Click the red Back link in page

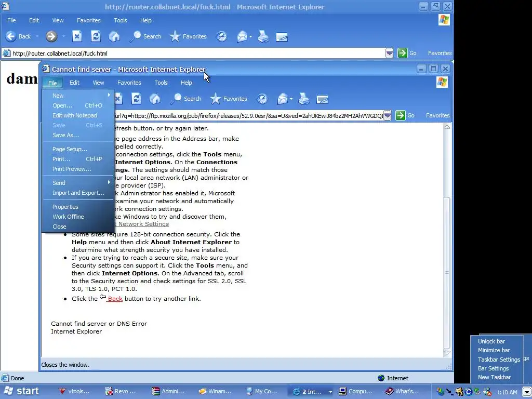(x=115, y=299)
